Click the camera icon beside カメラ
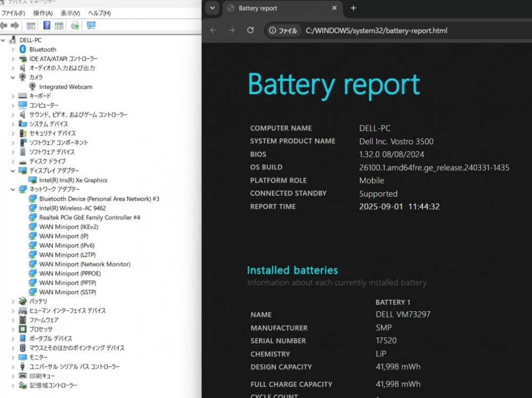Image resolution: width=532 pixels, height=398 pixels. [x=23, y=77]
